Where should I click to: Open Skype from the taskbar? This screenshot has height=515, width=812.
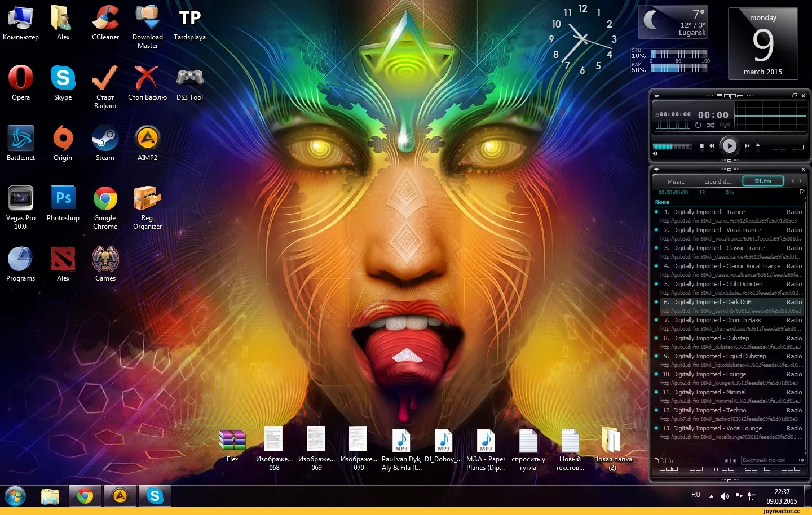point(155,496)
